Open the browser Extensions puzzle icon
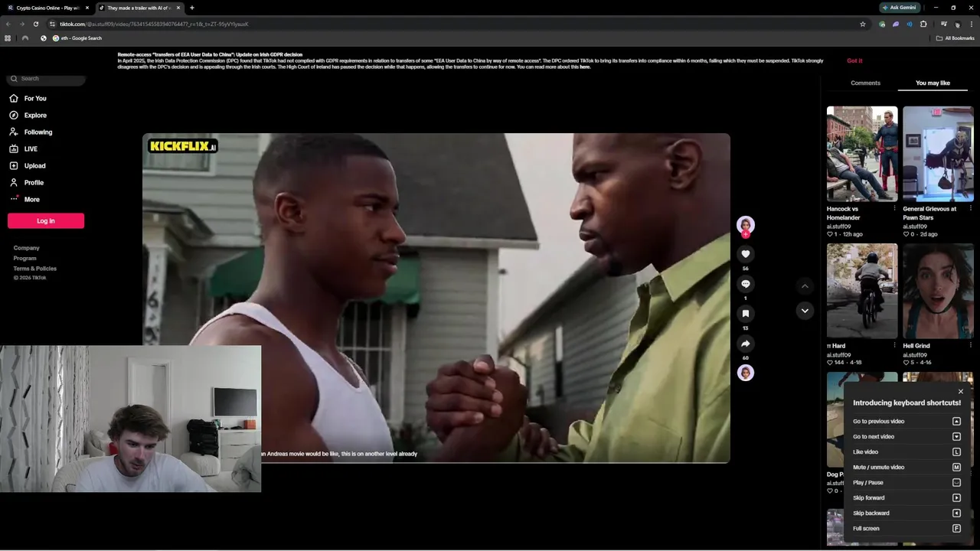Viewport: 980px width, 551px height. (923, 24)
